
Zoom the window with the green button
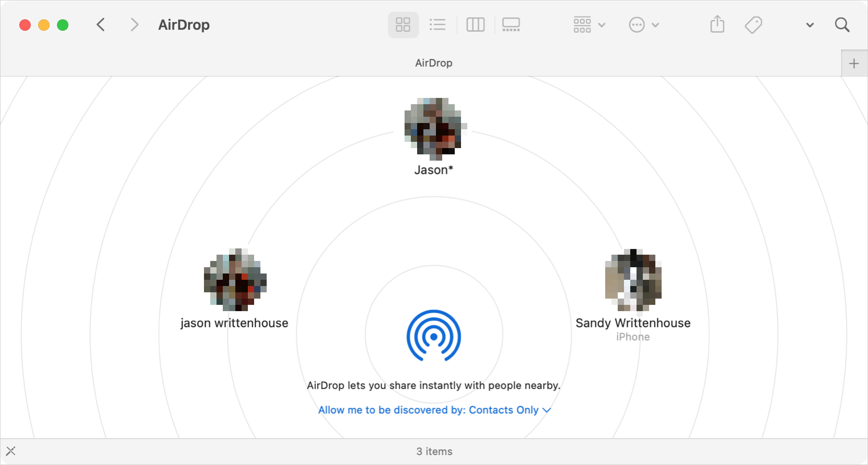pos(63,25)
